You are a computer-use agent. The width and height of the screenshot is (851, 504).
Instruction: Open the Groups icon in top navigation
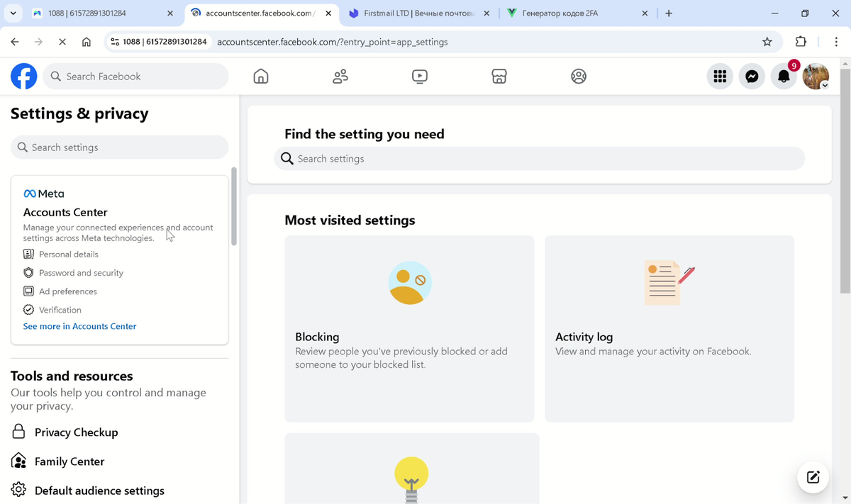[579, 76]
